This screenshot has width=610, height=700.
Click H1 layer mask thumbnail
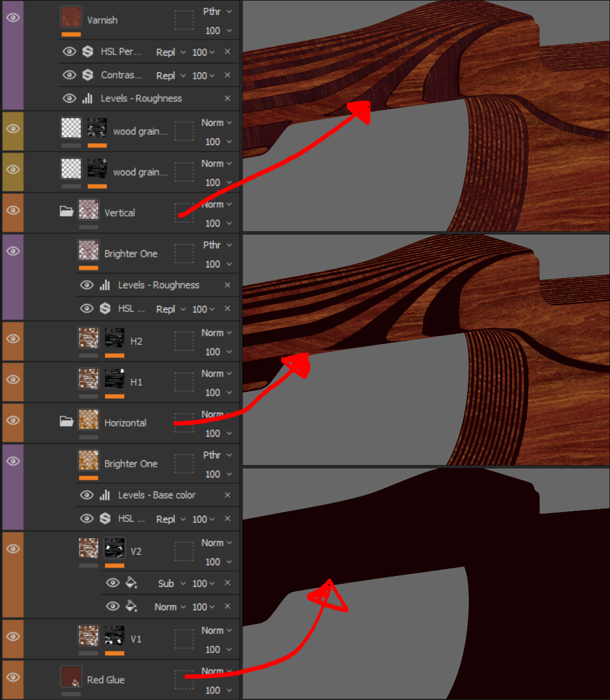114,379
